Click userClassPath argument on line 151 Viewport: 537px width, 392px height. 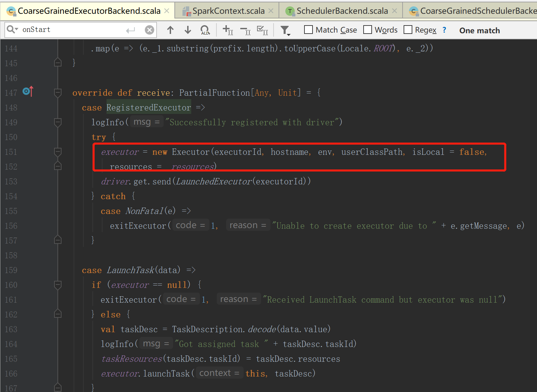[x=372, y=152]
